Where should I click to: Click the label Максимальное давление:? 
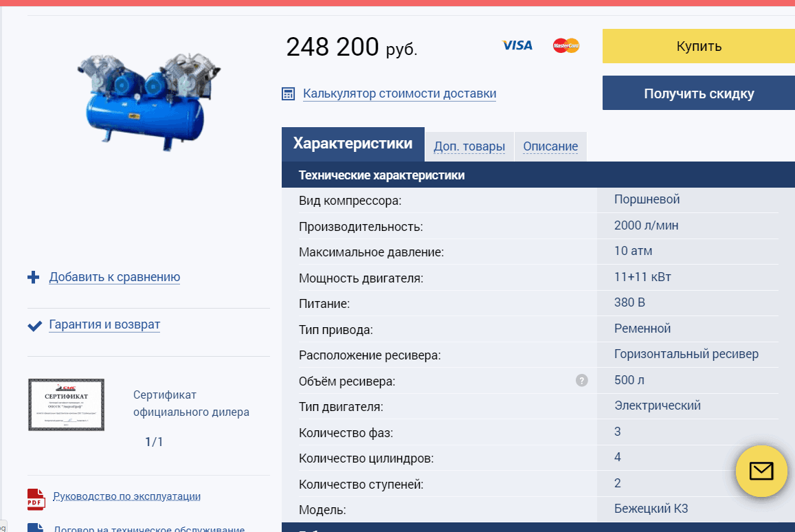371,252
